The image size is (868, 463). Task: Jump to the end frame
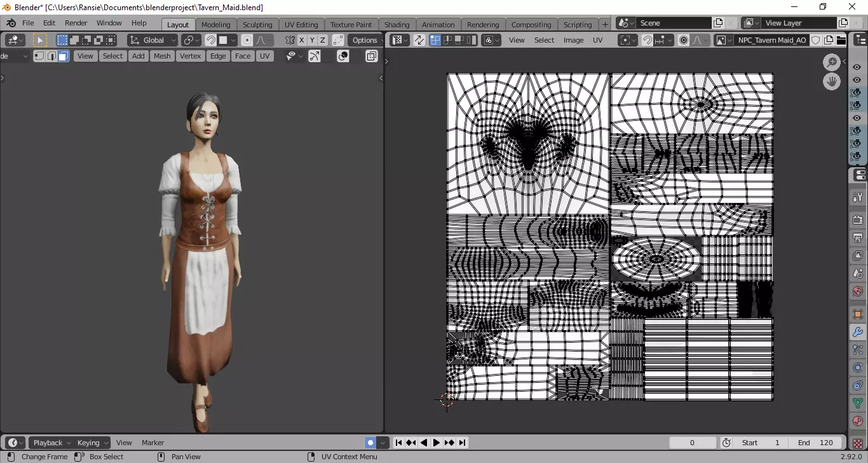[462, 443]
